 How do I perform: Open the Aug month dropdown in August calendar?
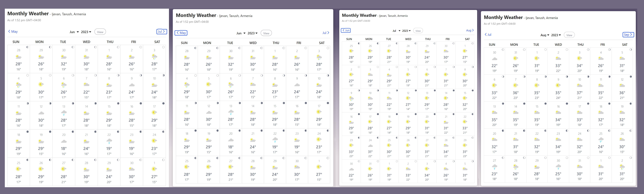(x=545, y=35)
